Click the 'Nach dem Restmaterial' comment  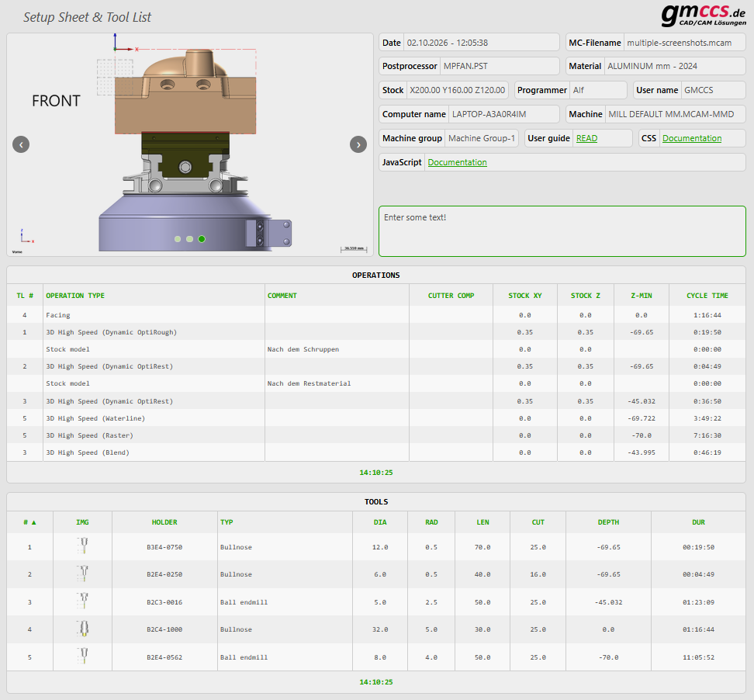click(309, 384)
